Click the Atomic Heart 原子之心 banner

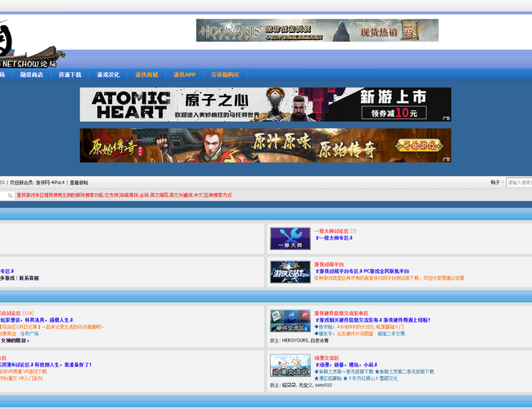point(265,105)
